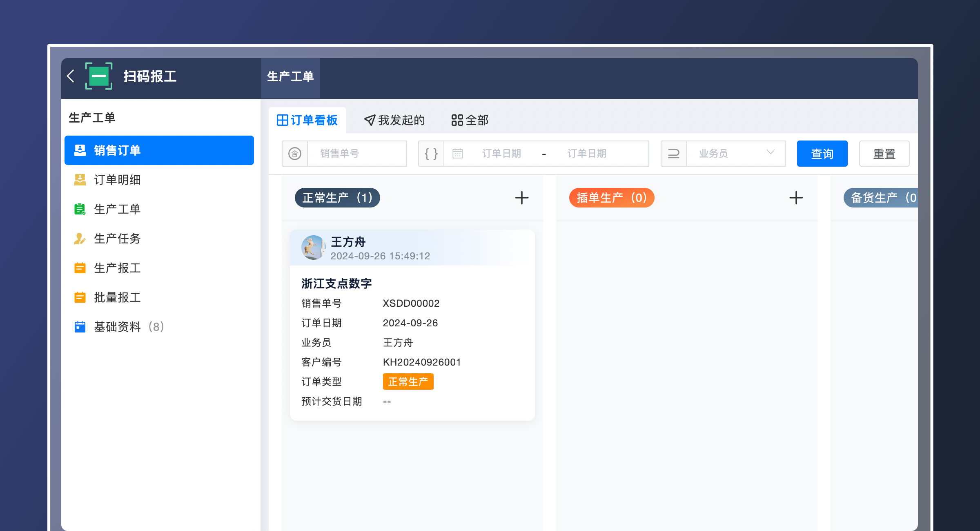Viewport: 980px width, 531px height.
Task: Select the 生产工单 tab in the top bar
Action: tap(290, 77)
